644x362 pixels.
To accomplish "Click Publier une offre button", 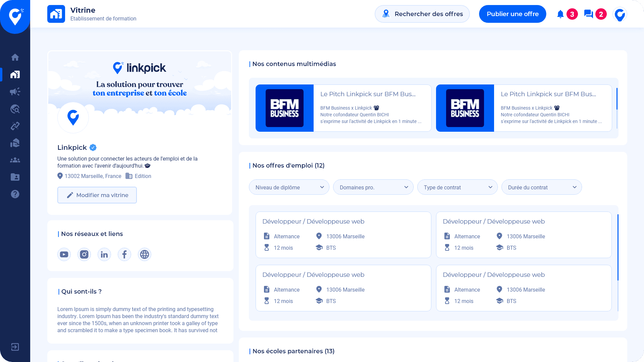I will pos(513,14).
